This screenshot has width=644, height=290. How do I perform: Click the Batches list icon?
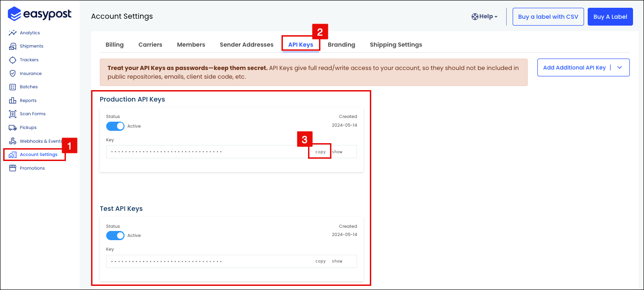pyautogui.click(x=13, y=87)
